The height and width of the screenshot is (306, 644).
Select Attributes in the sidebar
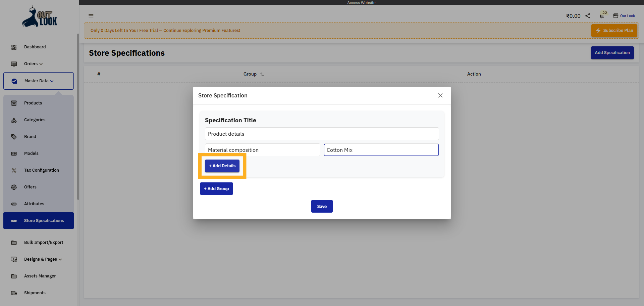(34, 204)
